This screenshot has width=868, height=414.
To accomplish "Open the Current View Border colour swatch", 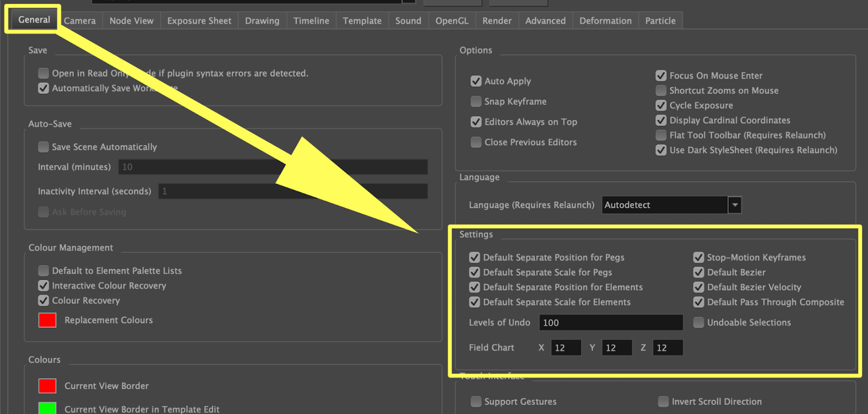I will coord(47,386).
